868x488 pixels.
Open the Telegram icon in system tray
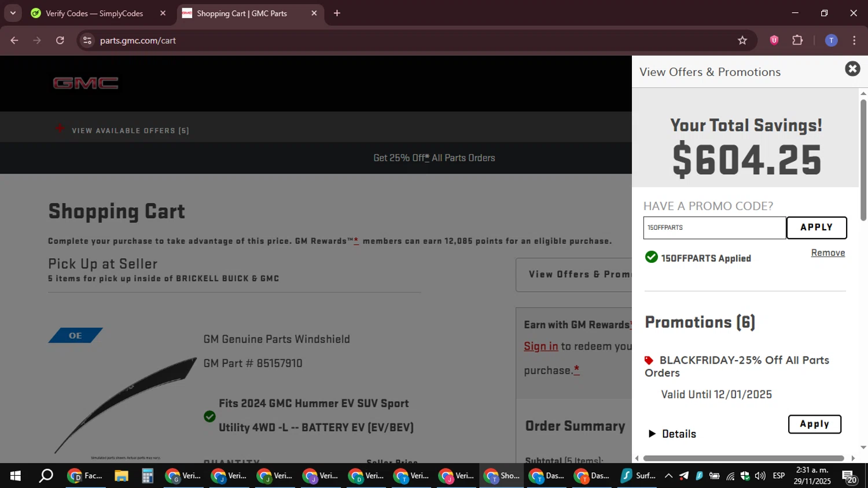(x=684, y=476)
